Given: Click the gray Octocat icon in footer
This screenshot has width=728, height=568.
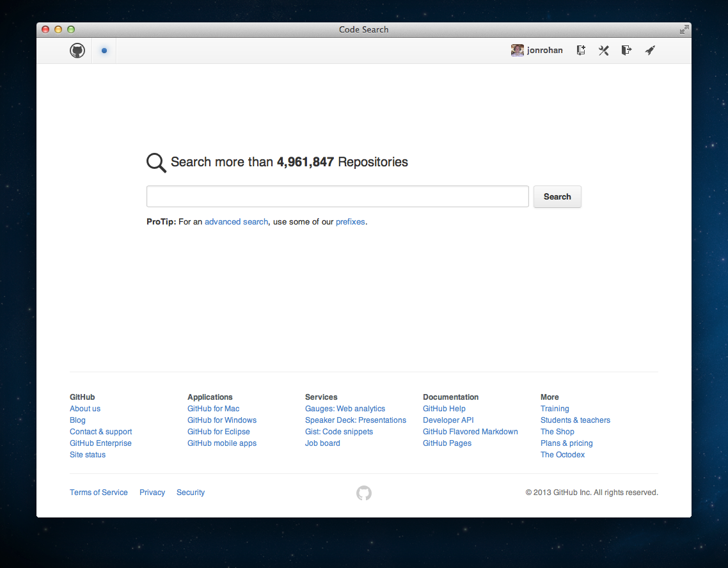Looking at the screenshot, I should pyautogui.click(x=364, y=493).
